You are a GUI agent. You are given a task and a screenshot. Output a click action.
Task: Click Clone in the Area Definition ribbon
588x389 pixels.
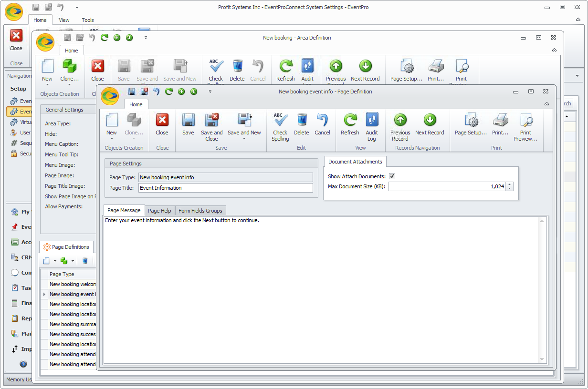coord(70,72)
